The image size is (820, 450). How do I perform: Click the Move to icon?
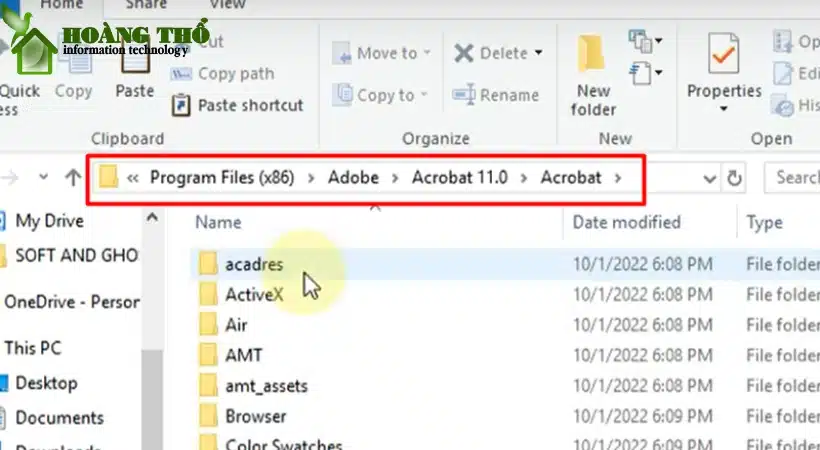point(342,53)
